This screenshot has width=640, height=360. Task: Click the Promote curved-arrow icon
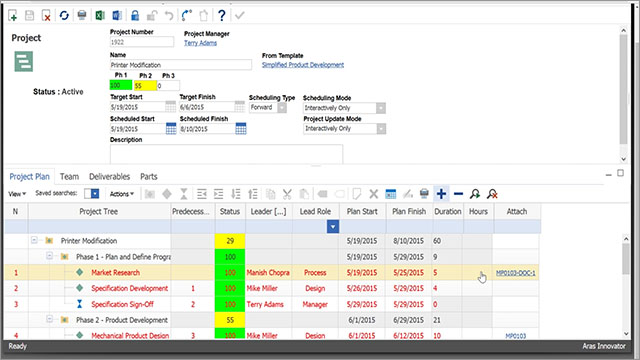187,16
